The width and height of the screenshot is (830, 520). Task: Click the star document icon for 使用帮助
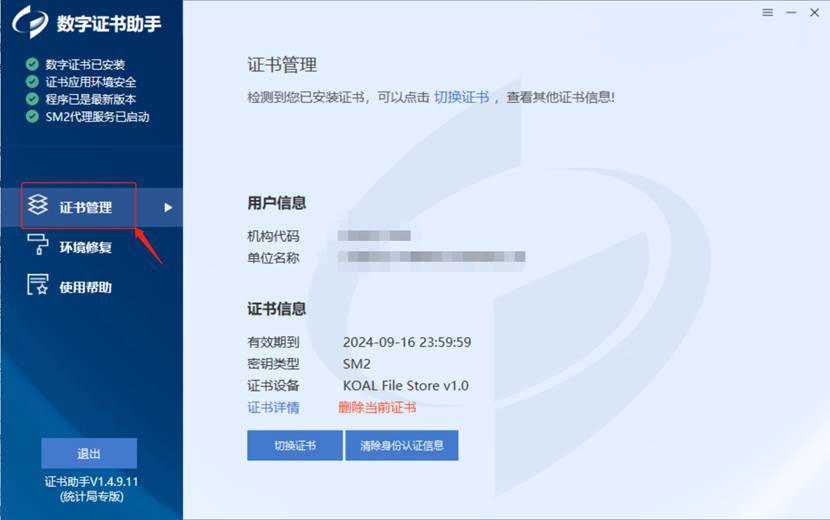click(38, 284)
